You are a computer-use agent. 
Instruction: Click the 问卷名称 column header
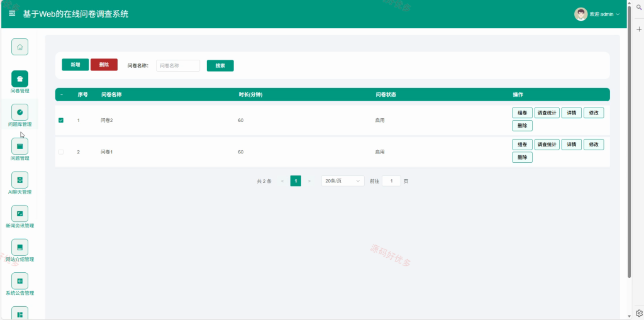pos(111,94)
